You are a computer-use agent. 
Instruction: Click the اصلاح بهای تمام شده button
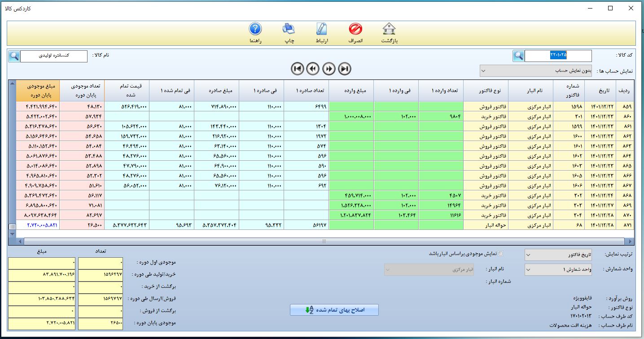click(334, 310)
